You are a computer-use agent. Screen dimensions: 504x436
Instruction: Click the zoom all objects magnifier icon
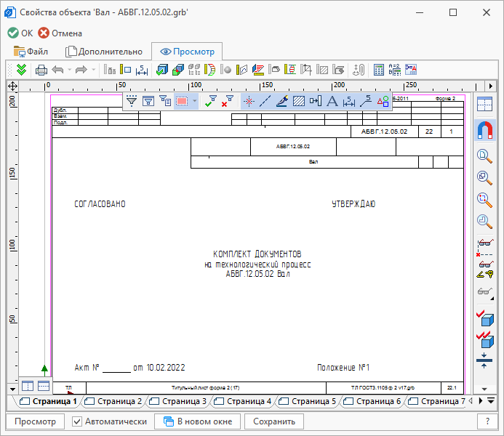tap(484, 178)
